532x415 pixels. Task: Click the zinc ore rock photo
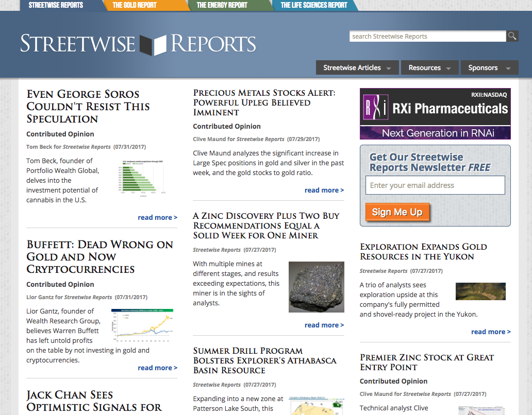[316, 287]
